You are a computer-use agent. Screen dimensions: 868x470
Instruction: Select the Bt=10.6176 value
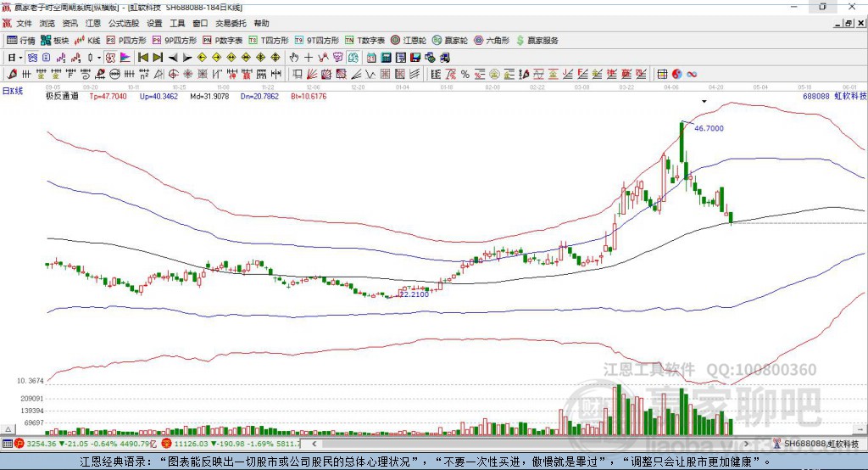click(309, 97)
